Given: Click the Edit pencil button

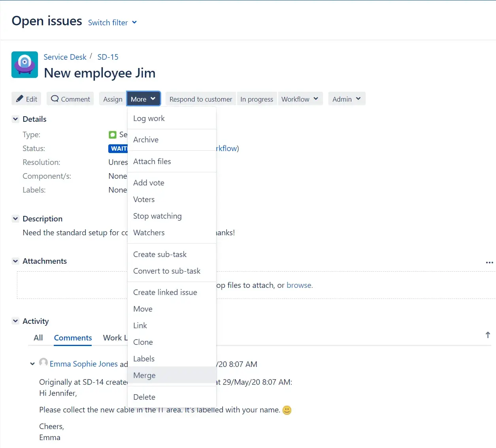Looking at the screenshot, I should (26, 99).
